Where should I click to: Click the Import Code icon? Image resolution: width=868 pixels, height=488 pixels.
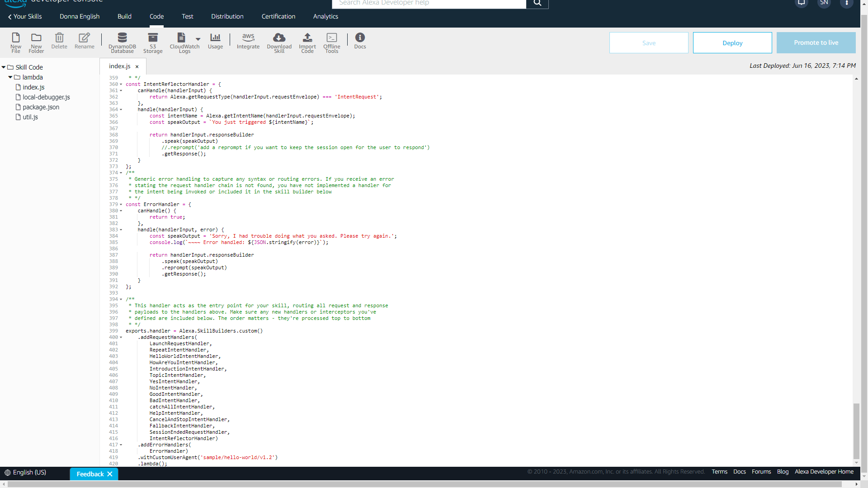pyautogui.click(x=307, y=38)
